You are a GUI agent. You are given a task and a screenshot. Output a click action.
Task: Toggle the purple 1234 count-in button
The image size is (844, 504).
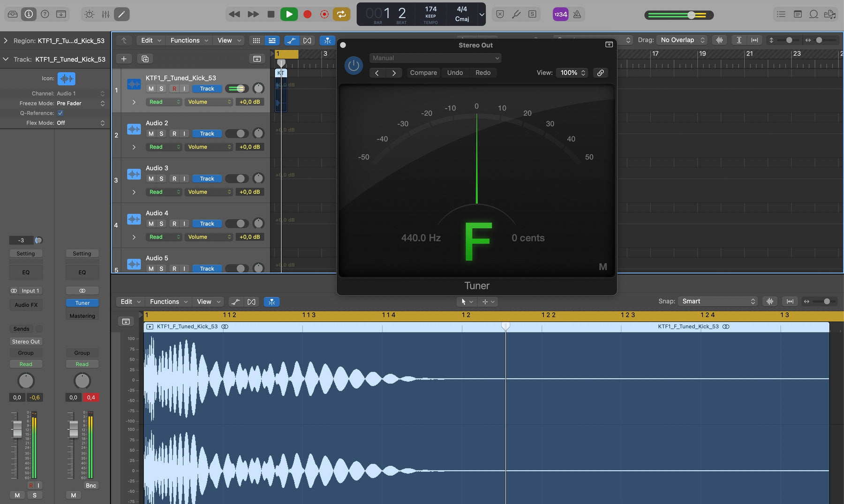(560, 14)
